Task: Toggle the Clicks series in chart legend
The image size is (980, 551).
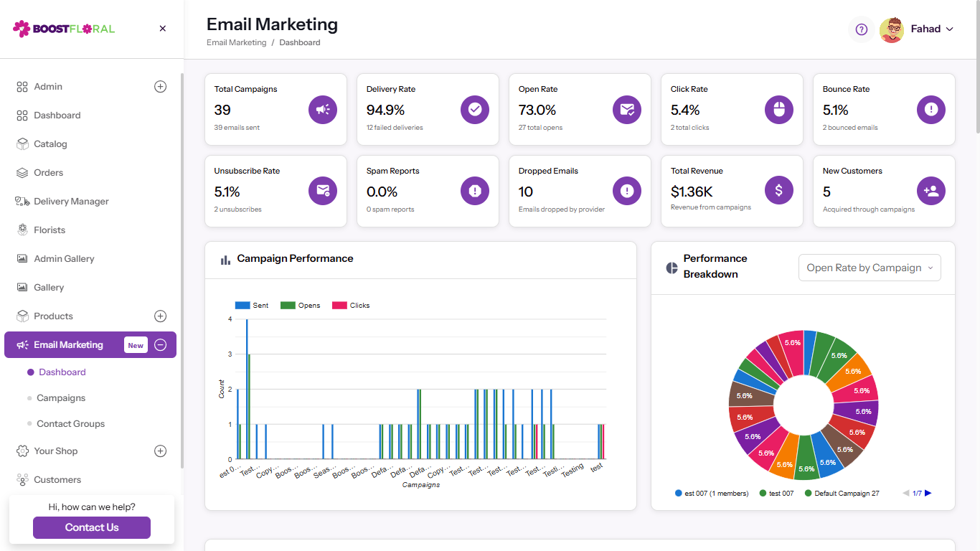Action: point(351,306)
